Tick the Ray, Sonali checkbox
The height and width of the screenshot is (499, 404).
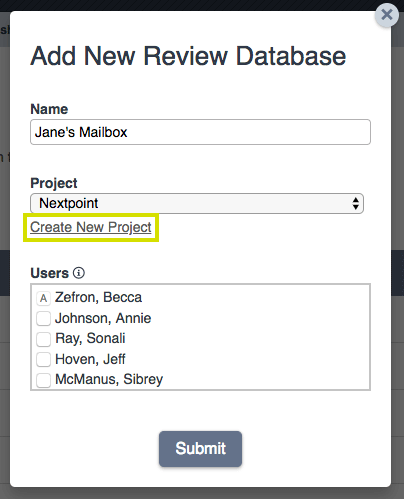point(43,339)
